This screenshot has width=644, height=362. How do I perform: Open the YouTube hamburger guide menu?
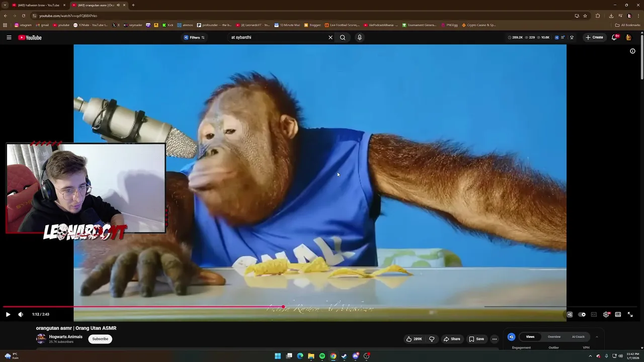coord(9,37)
